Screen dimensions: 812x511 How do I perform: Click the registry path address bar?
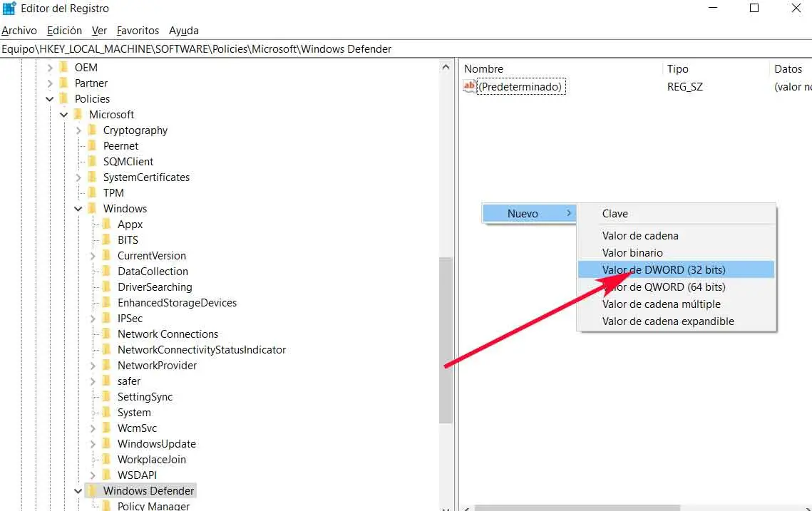pos(406,49)
